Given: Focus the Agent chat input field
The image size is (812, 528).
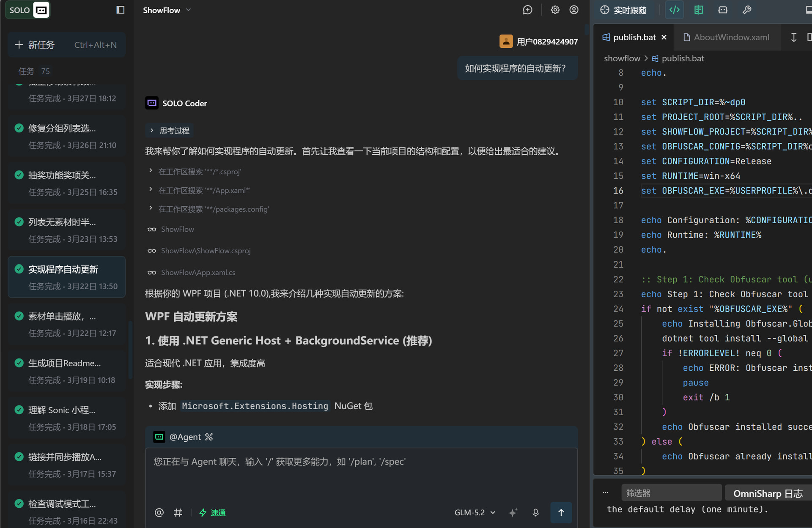Looking at the screenshot, I should [361, 473].
